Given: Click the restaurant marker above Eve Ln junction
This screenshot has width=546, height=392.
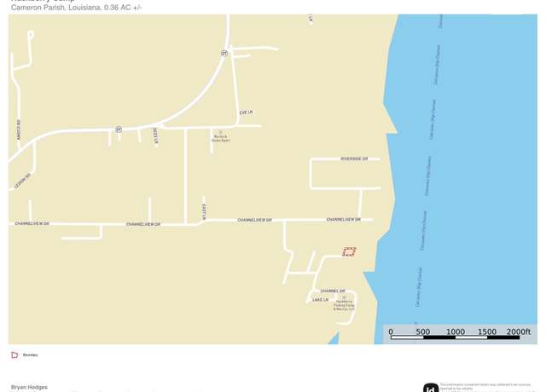Looking at the screenshot, I should point(220,133).
